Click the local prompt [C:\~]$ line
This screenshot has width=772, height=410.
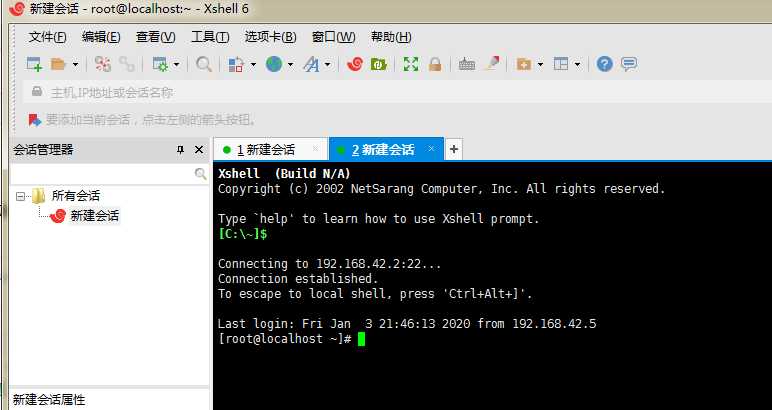click(x=243, y=234)
